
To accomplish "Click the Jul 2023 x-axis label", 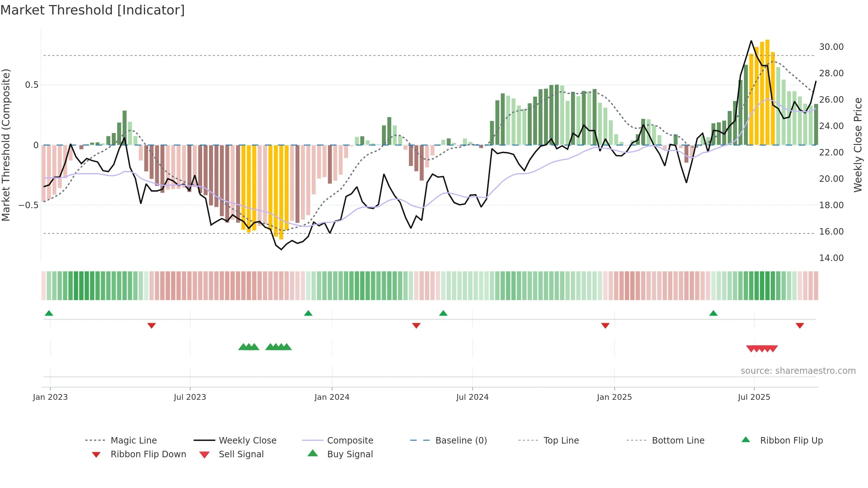I will 190,397.
